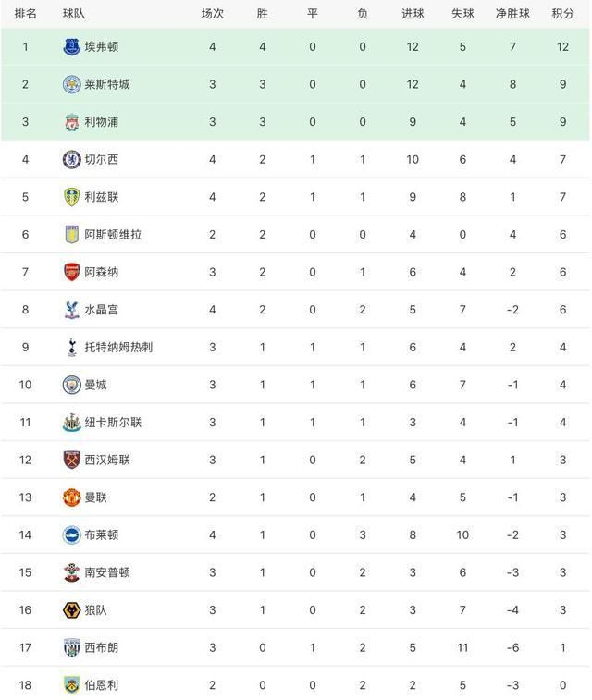Select the 布莱顿 table row
The image size is (592, 700).
[x=296, y=534]
